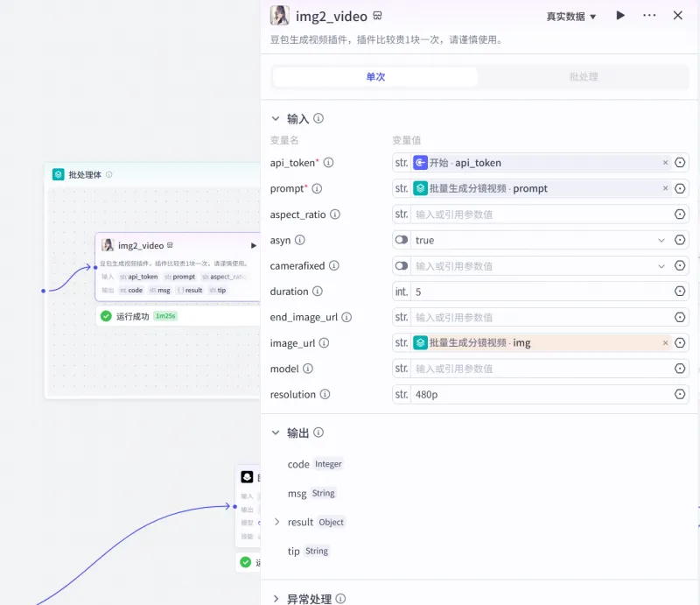Click the img2_video avatar icon in panel header

(278, 16)
